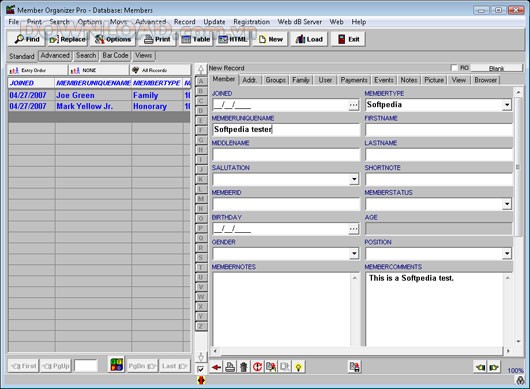Toggle the checkbox below the alphabet index
This screenshot has height=389, width=530.
pyautogui.click(x=200, y=369)
